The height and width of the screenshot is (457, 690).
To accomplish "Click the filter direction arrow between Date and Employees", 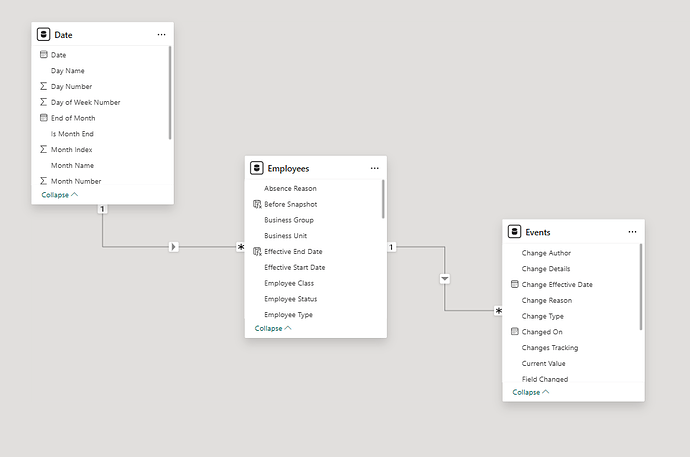I will pos(173,246).
